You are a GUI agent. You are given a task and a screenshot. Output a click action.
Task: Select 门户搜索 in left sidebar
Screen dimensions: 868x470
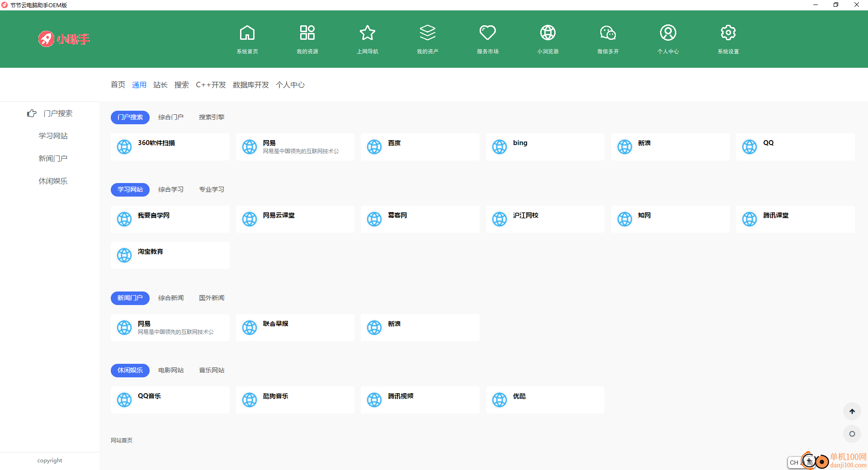(58, 113)
